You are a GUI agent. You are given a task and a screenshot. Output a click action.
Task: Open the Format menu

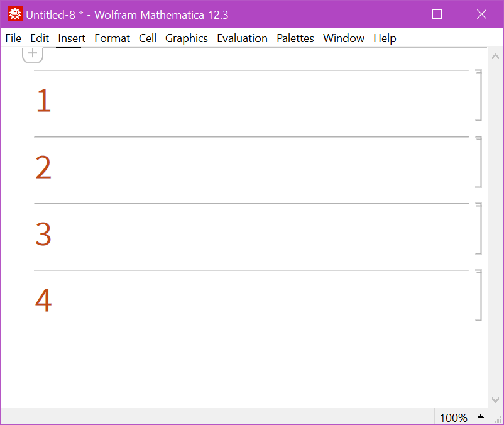[112, 38]
